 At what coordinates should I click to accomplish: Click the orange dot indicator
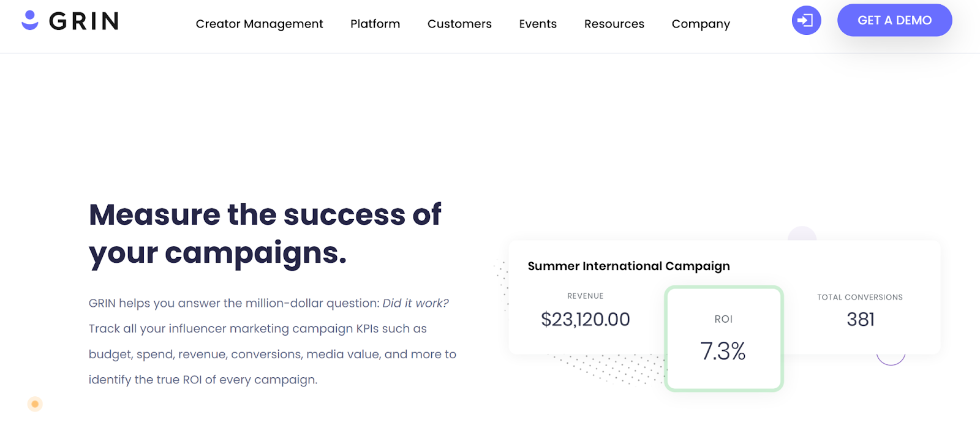[x=35, y=404]
